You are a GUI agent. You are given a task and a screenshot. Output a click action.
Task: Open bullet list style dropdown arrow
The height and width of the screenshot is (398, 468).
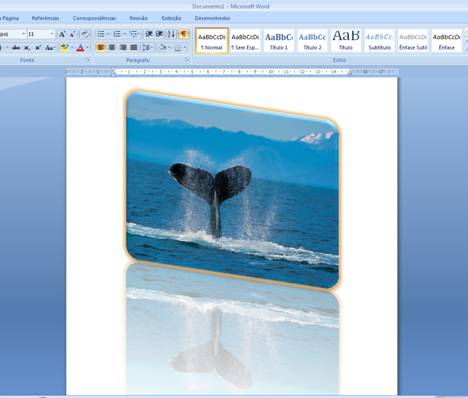(x=108, y=34)
